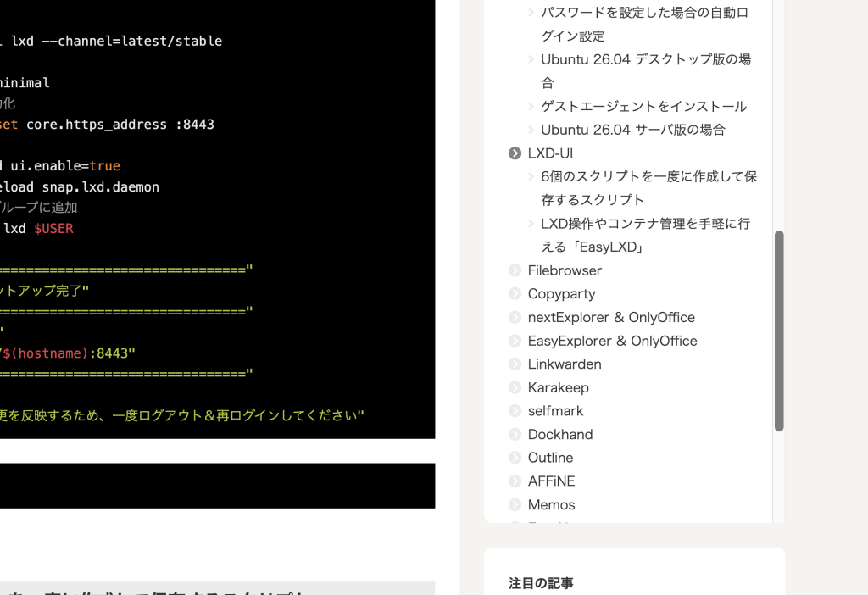868x595 pixels.
Task: Click the chevron beside LXD操作やコンテナ管理を手軽に
Action: tap(531, 224)
